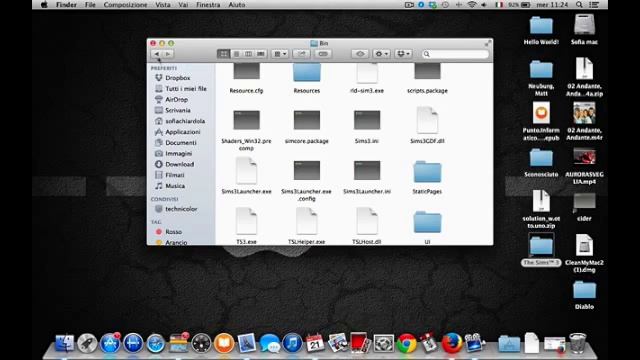Select the Resources folder icon
640x360 pixels.
coord(307,73)
